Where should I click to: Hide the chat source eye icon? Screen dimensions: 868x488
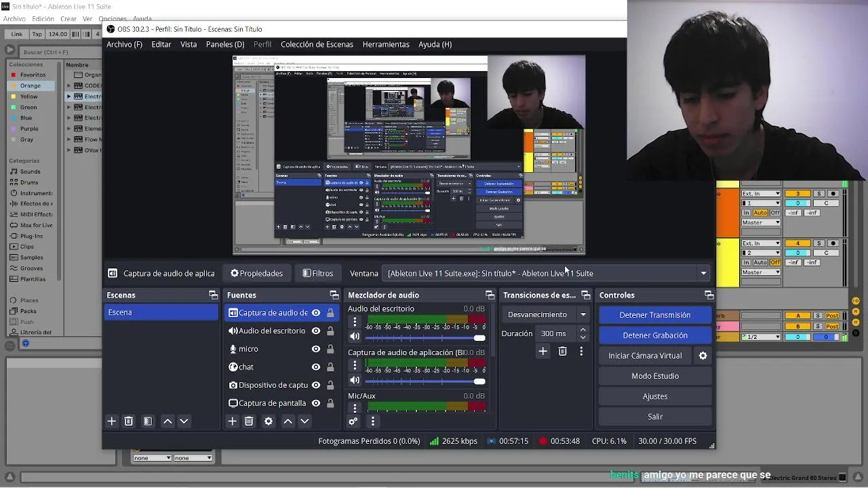tap(315, 367)
